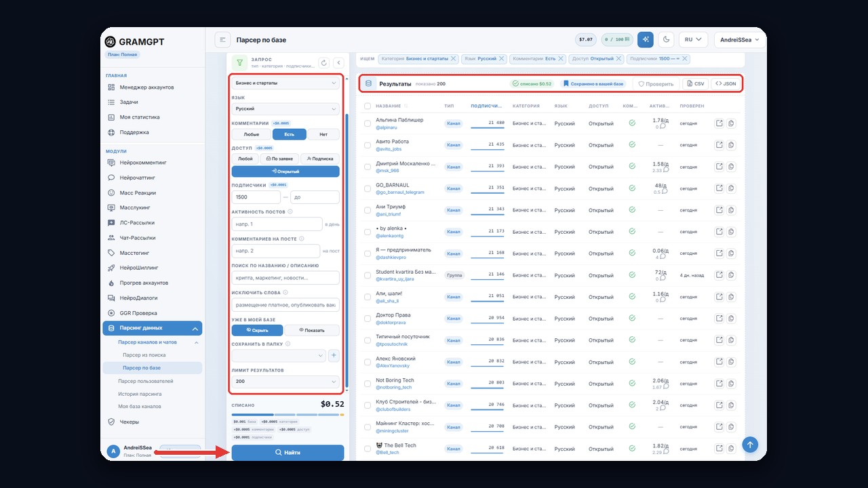The height and width of the screenshot is (488, 868).
Task: Select all rows with the header checkbox
Action: (368, 106)
